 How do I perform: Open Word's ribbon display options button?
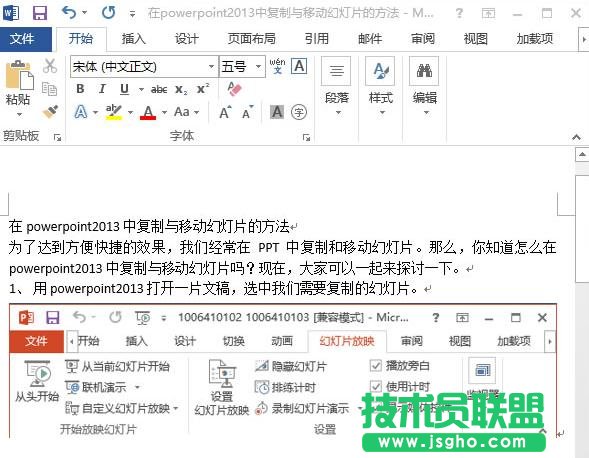tap(488, 14)
